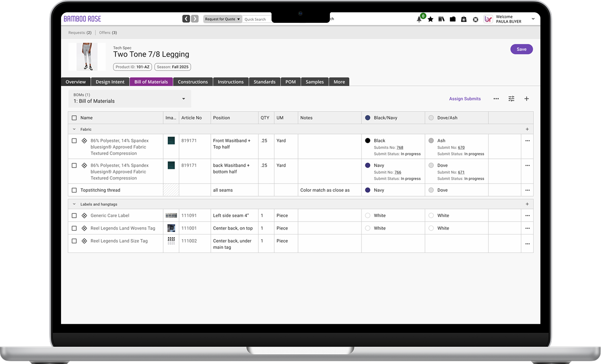Check the Topstitching thread checkbox
601x364 pixels.
point(74,190)
